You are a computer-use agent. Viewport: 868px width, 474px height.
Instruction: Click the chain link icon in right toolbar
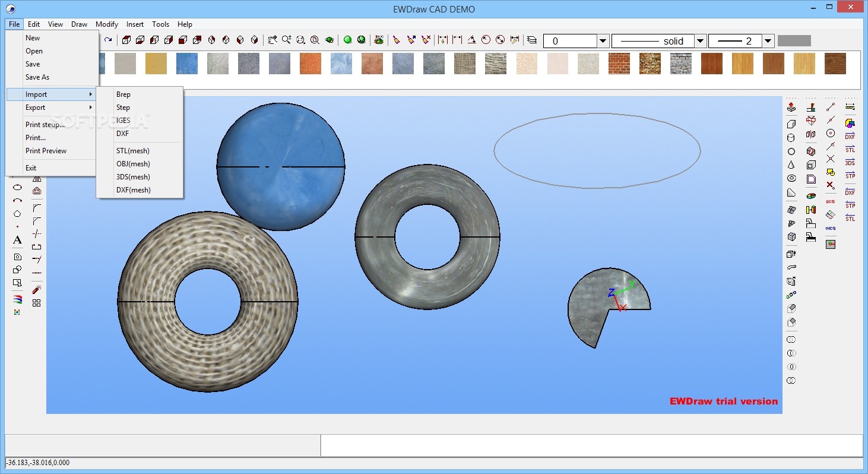[791, 295]
